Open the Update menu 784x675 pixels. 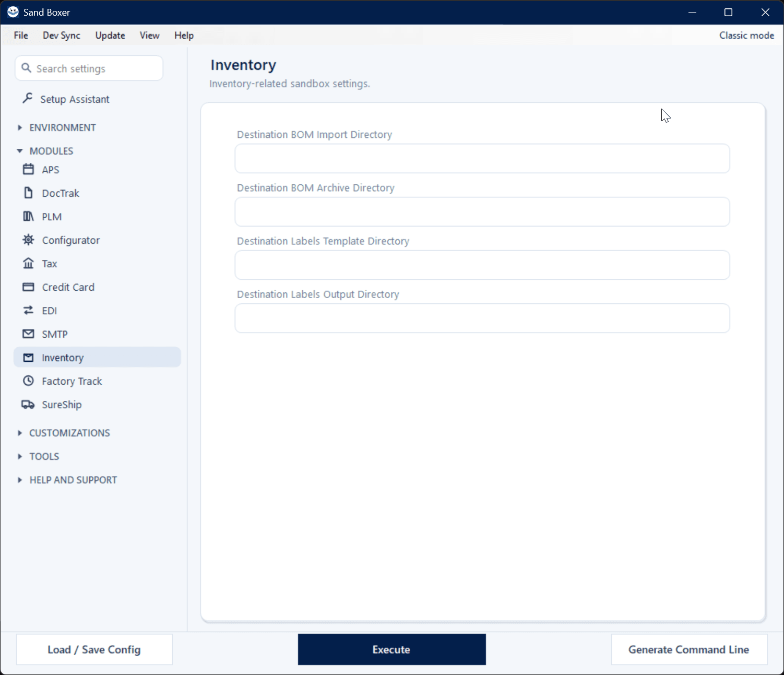tap(110, 35)
